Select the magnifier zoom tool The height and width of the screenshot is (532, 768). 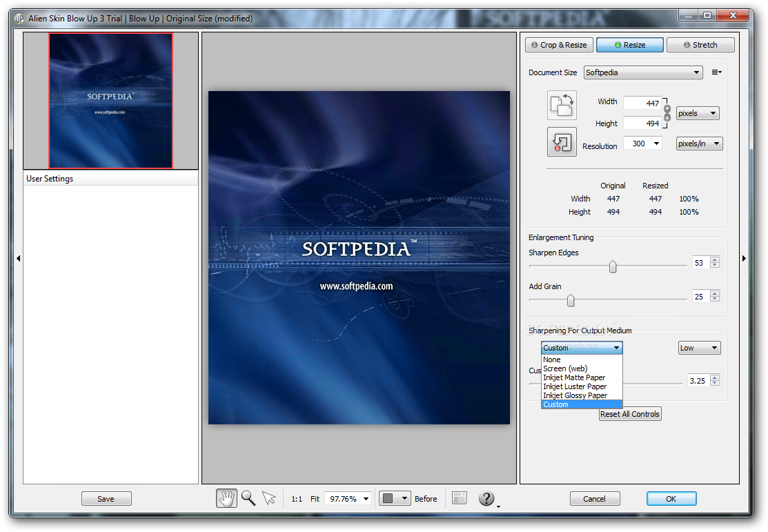(248, 498)
